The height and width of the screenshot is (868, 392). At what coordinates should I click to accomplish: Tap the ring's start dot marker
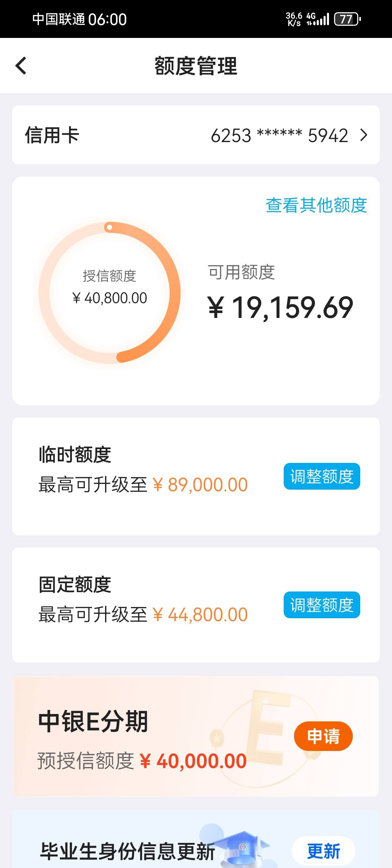point(109,227)
